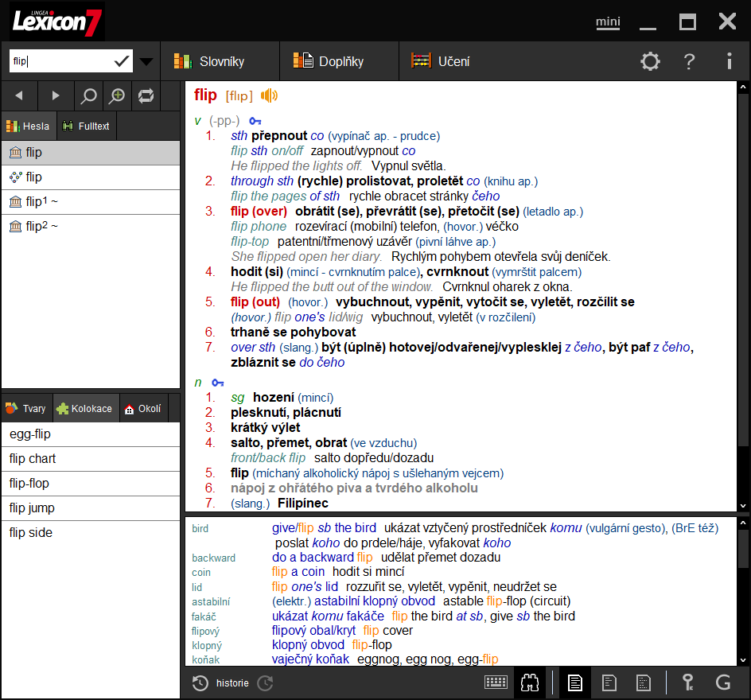This screenshot has height=700, width=751.
Task: Open the search history dropdown arrow
Action: coord(146,61)
